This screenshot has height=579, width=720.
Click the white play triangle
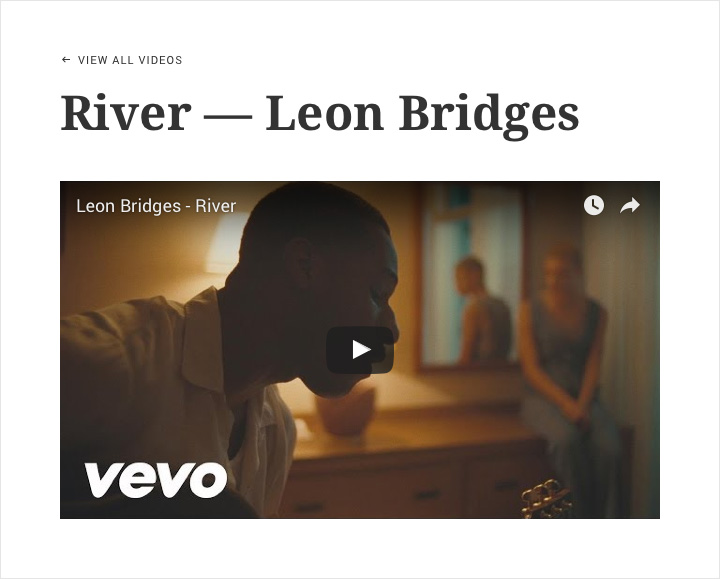361,350
